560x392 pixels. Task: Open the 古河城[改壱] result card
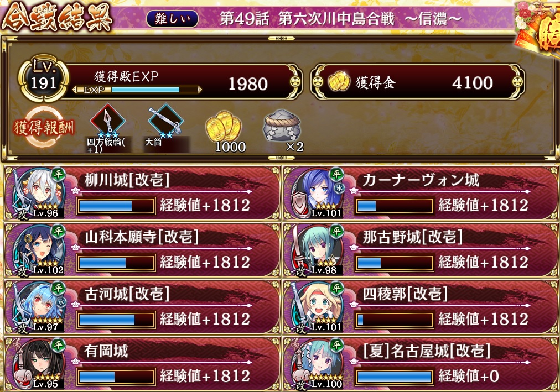143,307
